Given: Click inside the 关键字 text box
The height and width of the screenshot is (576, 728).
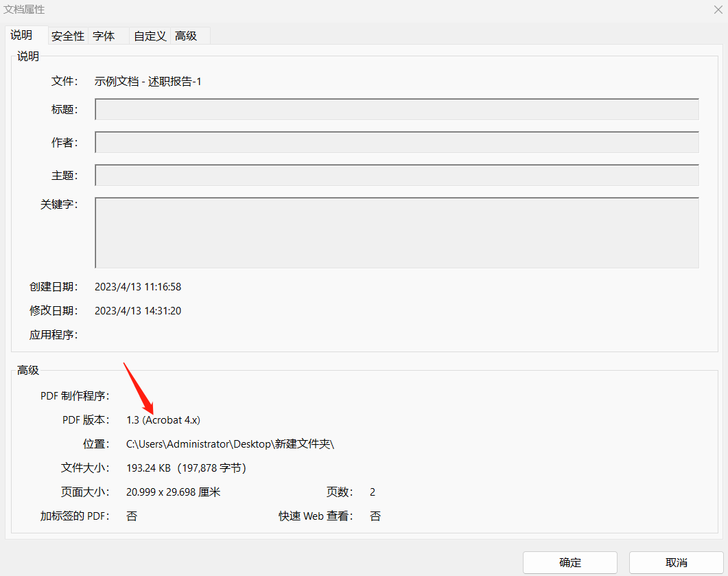Looking at the screenshot, I should click(x=398, y=231).
